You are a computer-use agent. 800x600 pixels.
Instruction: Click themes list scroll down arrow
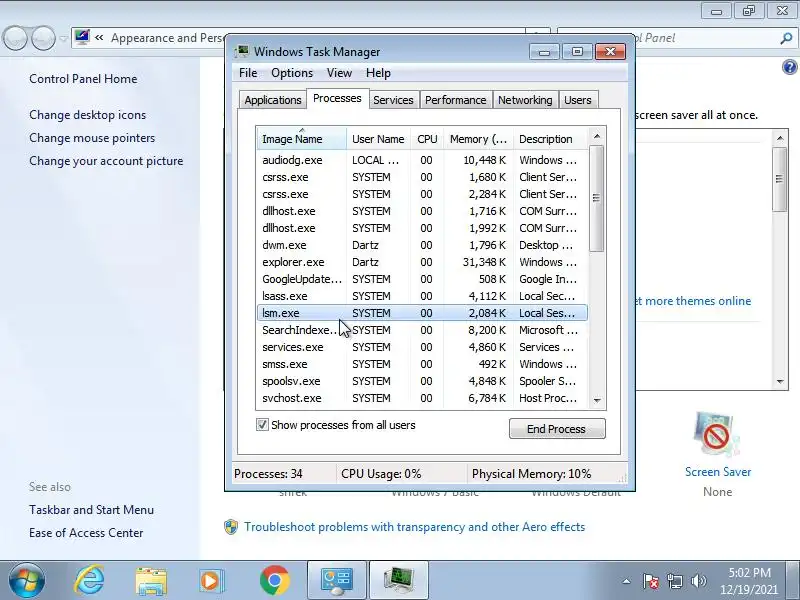780,382
